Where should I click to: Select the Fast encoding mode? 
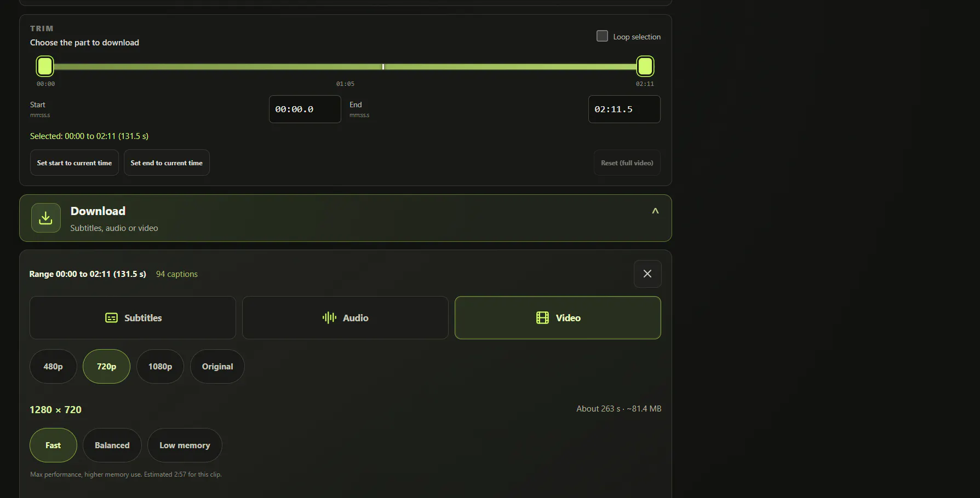pos(53,445)
